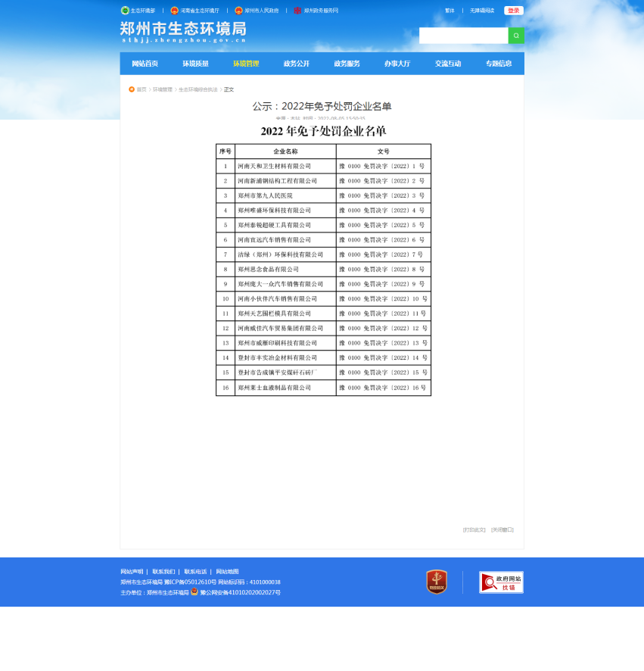Click the 河南宜远汽车销售有限公司 cell
644x671 pixels.
tap(285, 240)
